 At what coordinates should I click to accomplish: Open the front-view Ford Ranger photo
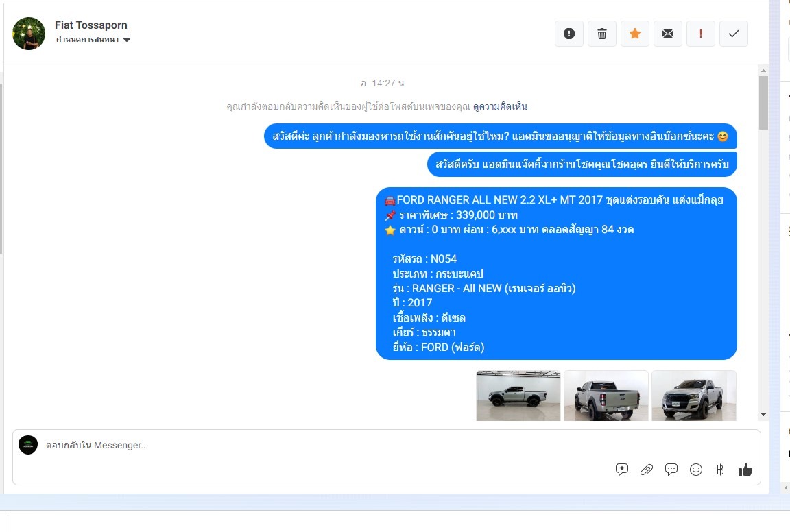point(694,396)
